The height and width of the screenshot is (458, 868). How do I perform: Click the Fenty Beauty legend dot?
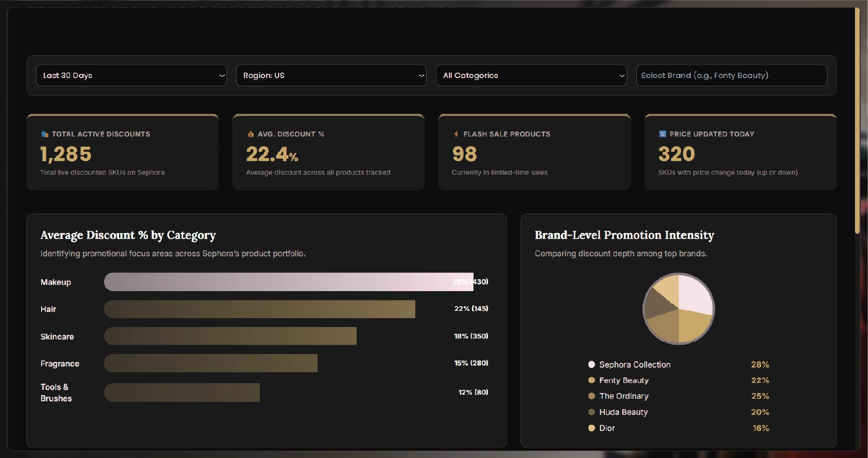pyautogui.click(x=591, y=381)
